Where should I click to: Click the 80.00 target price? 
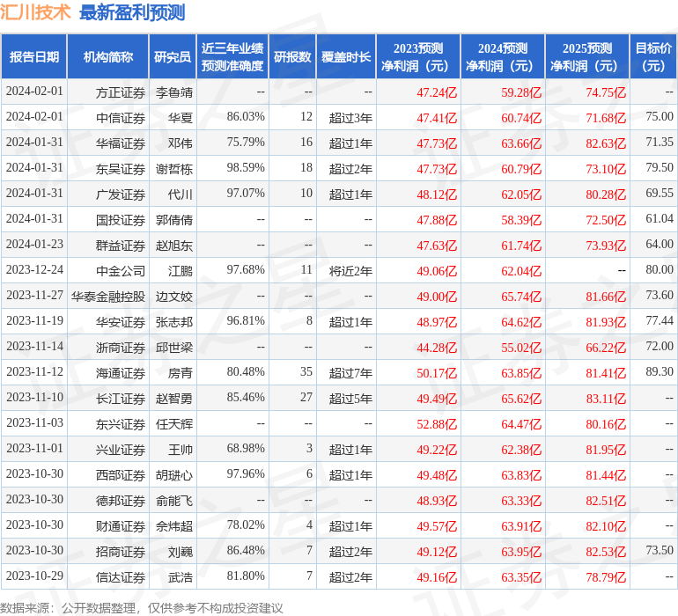click(660, 270)
